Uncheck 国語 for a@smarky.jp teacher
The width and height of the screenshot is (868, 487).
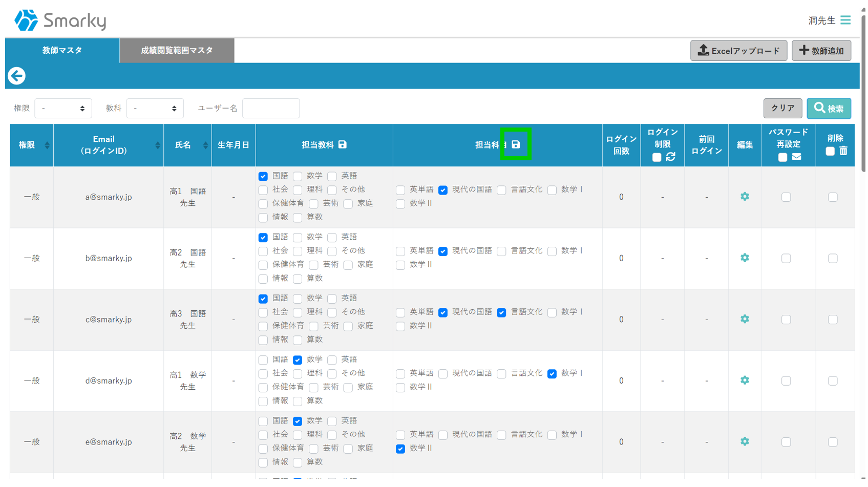(x=263, y=176)
